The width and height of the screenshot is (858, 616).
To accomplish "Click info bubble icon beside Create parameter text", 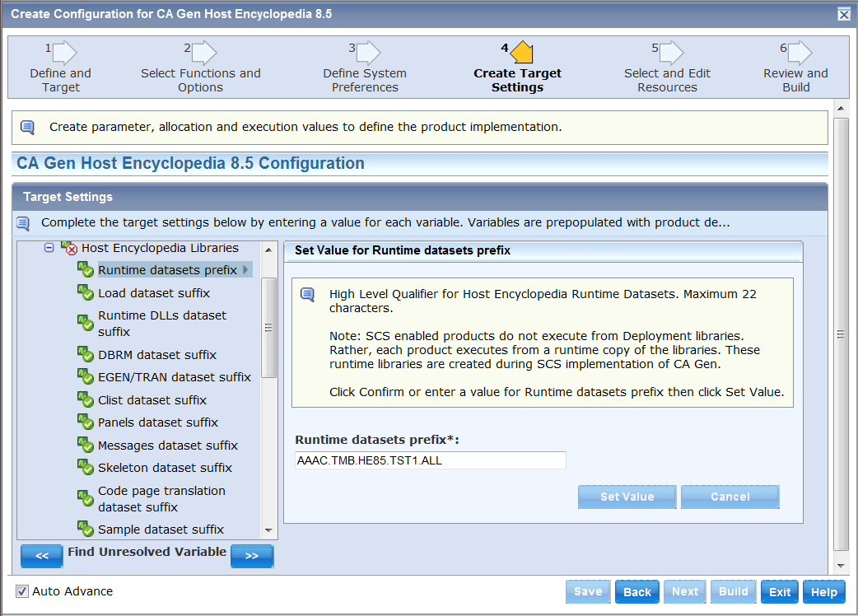I will 27,128.
